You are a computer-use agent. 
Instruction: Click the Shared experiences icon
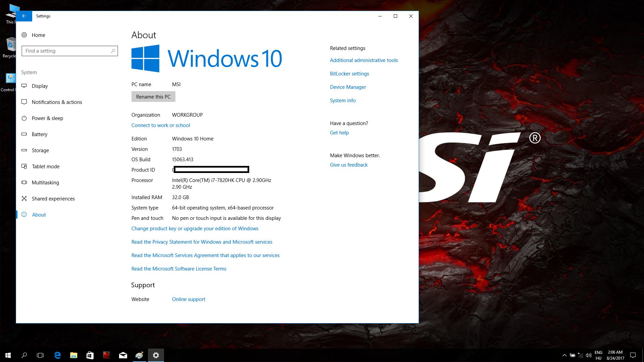24,198
